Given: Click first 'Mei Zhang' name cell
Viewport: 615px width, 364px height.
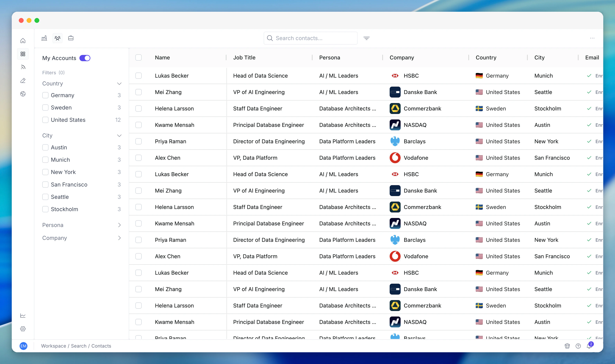Looking at the screenshot, I should coord(168,92).
